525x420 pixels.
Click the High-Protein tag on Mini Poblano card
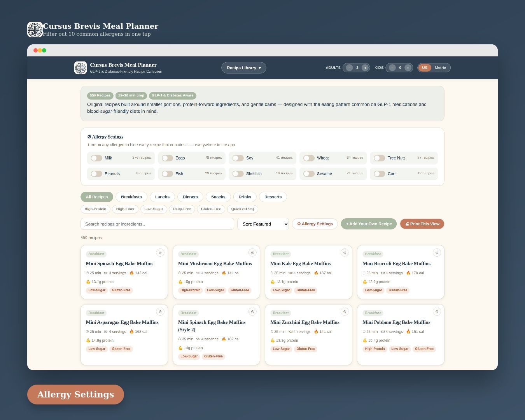point(375,349)
